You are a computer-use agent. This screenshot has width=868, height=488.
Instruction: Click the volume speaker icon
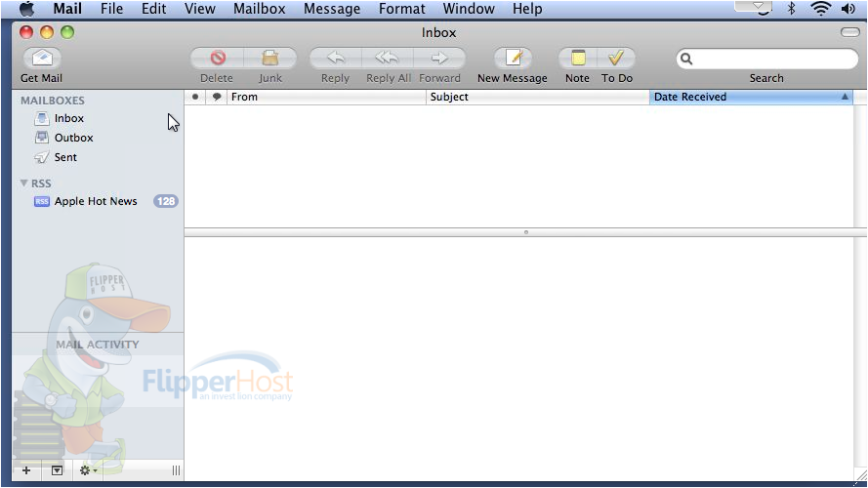coord(848,9)
